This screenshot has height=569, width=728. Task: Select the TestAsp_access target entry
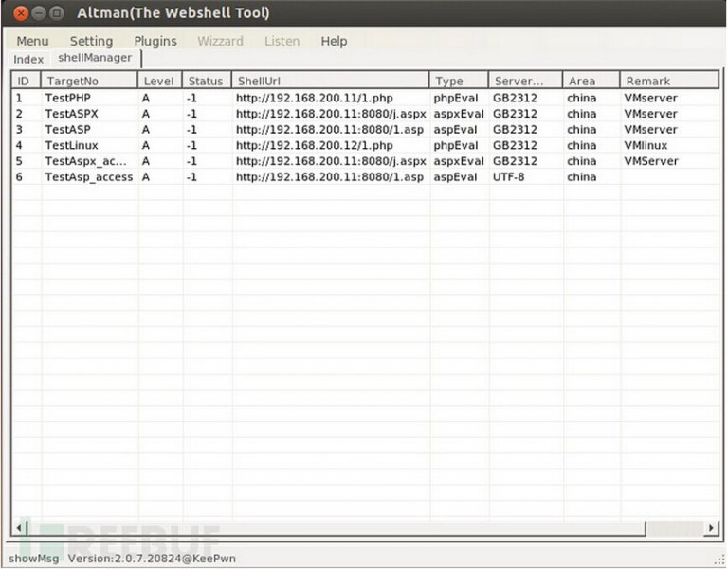[89, 177]
